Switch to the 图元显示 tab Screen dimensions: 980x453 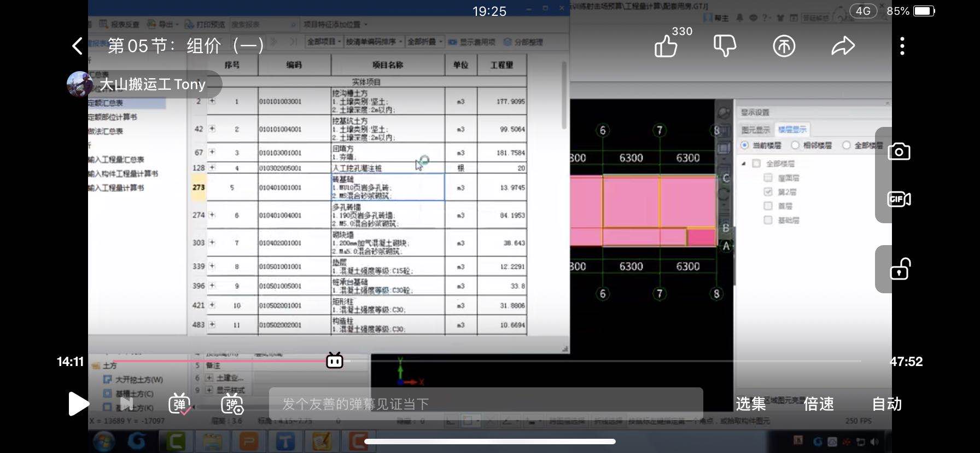click(x=755, y=130)
